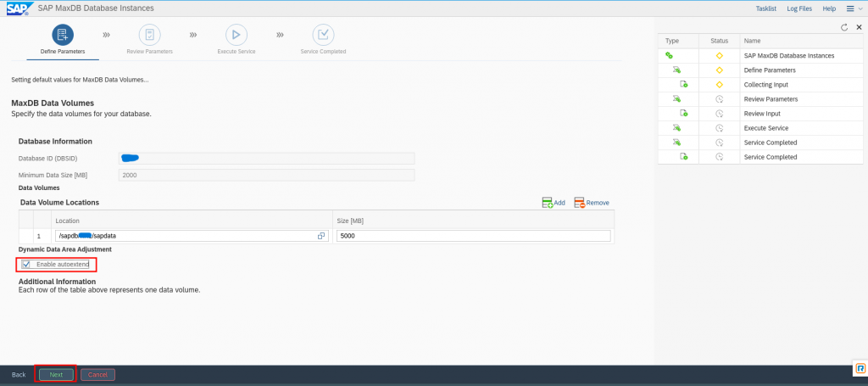Viewport: 868px width, 386px height.
Task: Click the Review Parameters step icon
Action: click(x=149, y=35)
